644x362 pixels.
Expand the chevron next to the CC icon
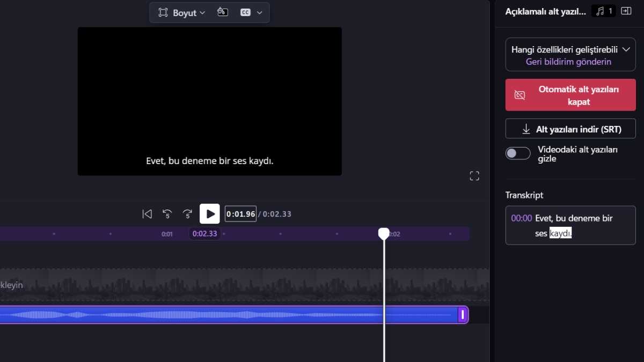(x=260, y=12)
